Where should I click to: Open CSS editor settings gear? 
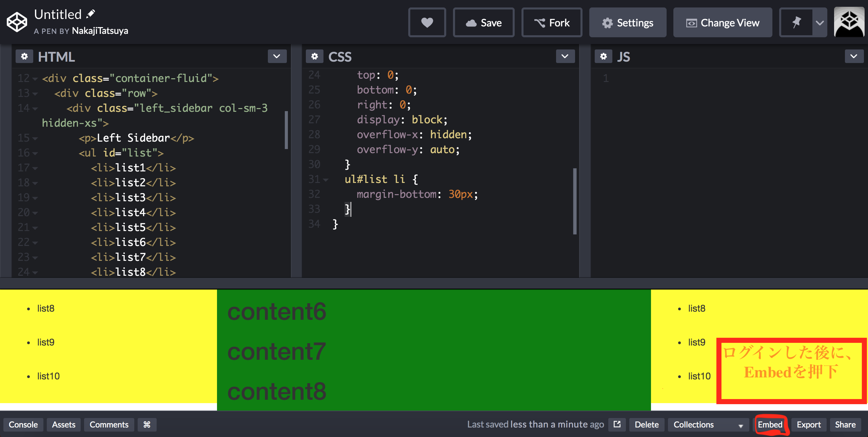pyautogui.click(x=315, y=56)
